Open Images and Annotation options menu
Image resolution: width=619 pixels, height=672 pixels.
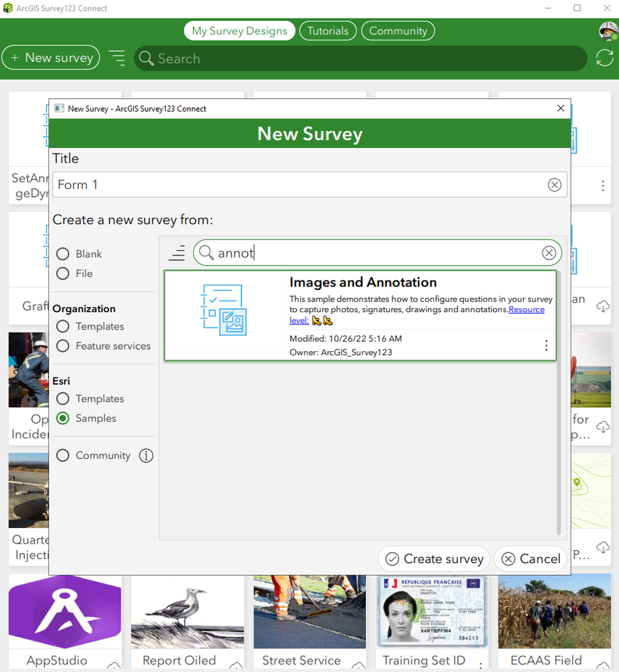pos(546,346)
